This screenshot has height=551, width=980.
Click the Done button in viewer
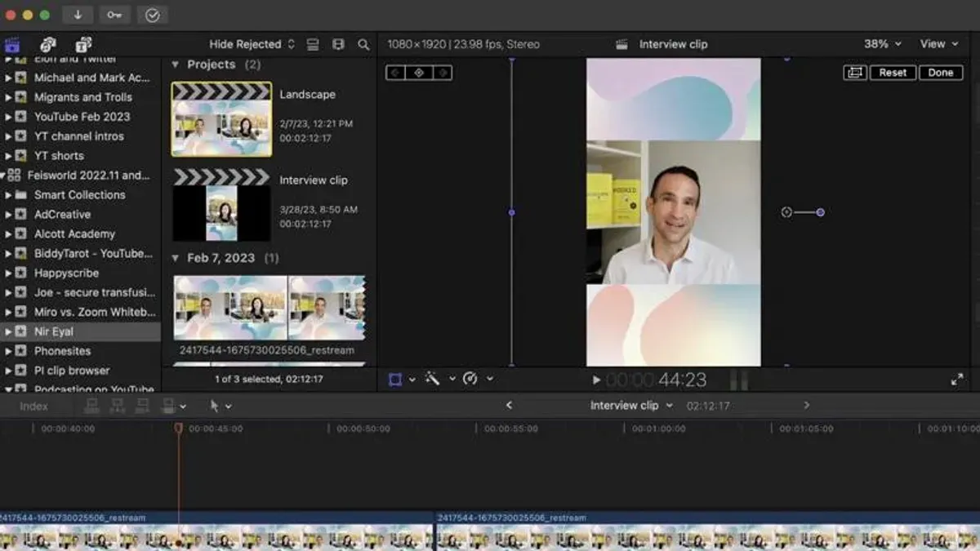(x=940, y=73)
